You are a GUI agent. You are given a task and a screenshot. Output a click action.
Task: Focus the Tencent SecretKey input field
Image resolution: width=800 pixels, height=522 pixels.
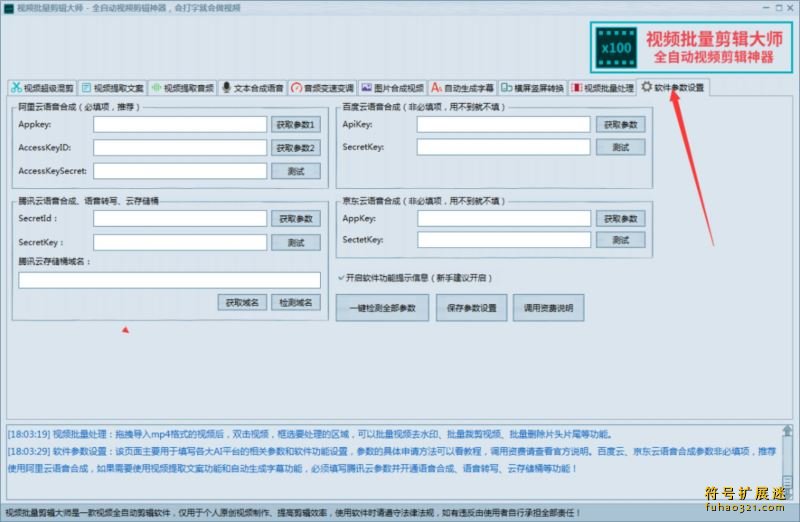[180, 242]
